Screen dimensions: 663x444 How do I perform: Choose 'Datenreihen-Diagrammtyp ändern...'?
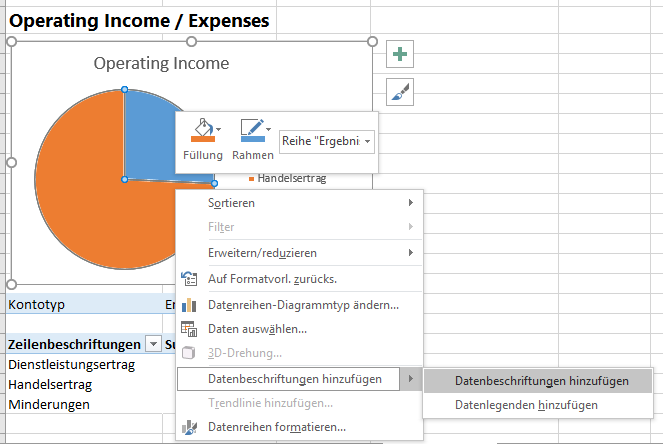[302, 304]
